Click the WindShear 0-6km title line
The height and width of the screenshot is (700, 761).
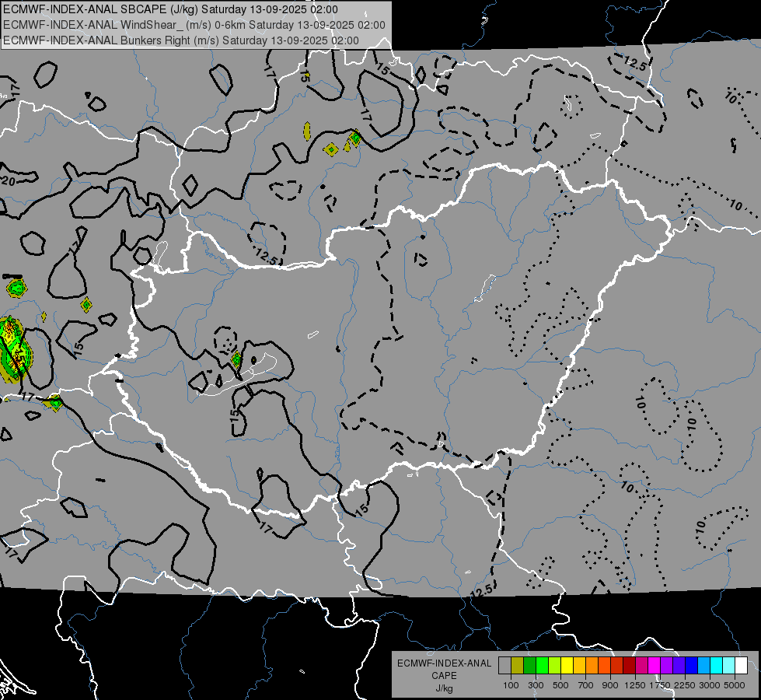194,25
